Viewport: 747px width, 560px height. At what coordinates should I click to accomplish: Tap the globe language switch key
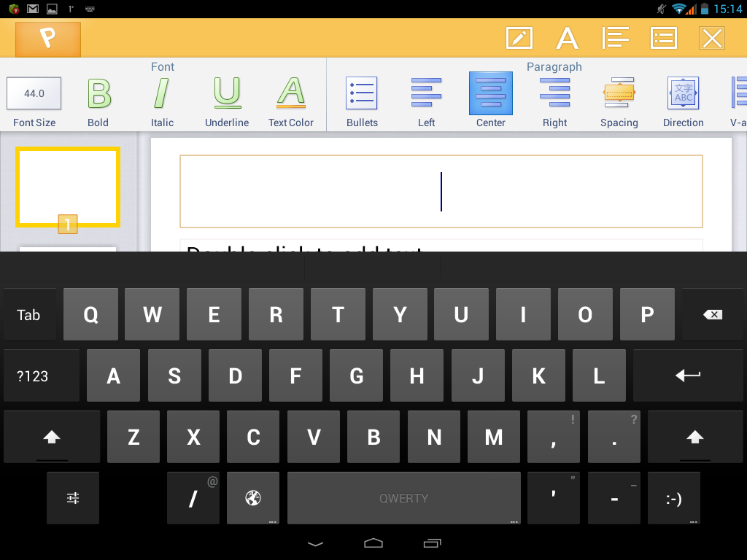[x=253, y=498]
